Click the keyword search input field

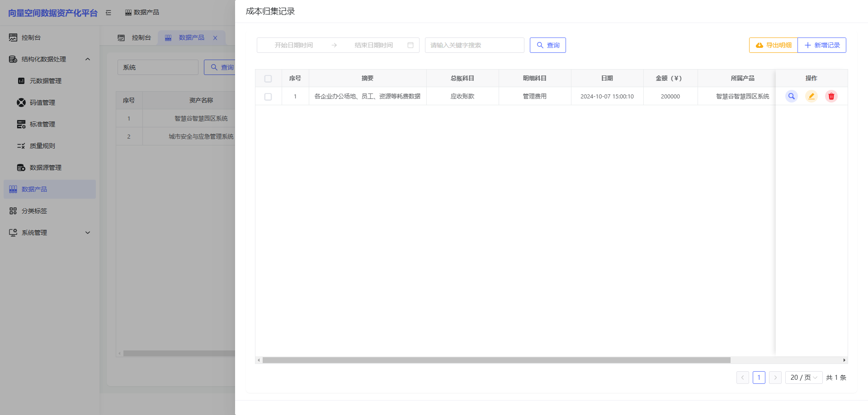[474, 45]
